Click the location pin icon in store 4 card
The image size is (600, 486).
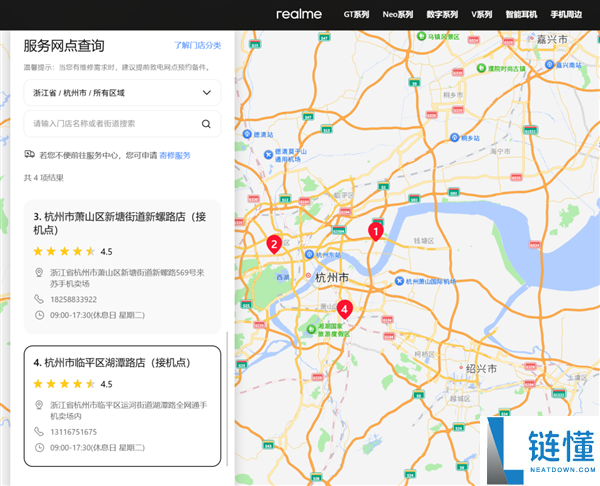tap(39, 405)
